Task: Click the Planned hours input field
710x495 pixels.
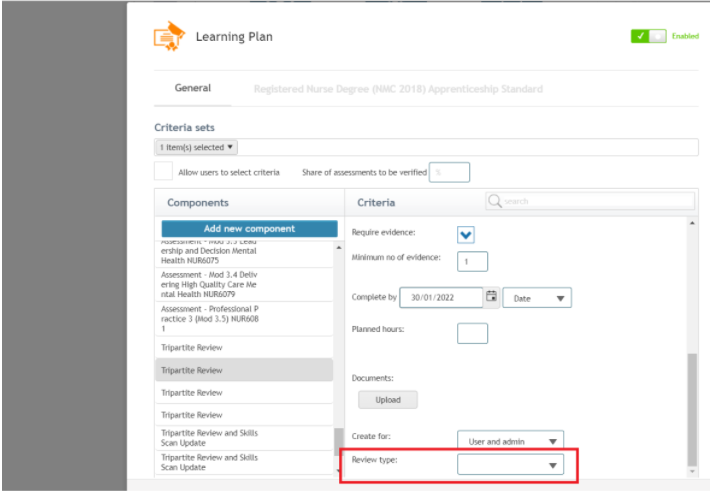Action: (472, 333)
